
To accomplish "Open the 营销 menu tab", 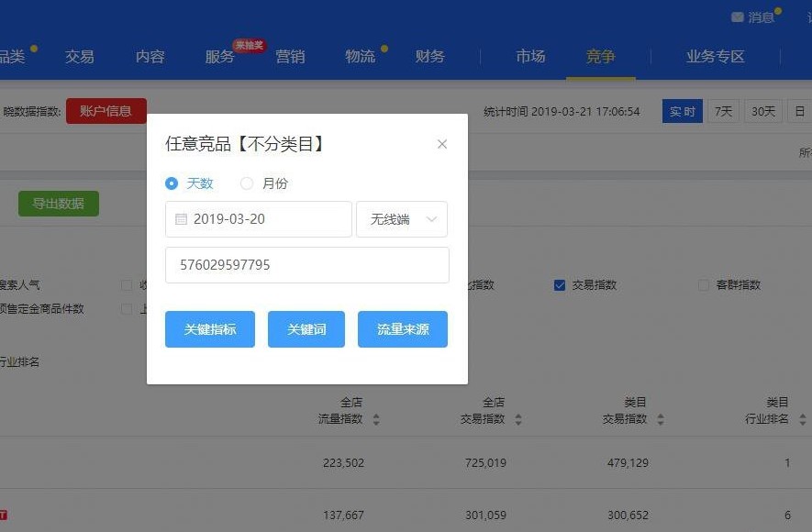I will (x=290, y=56).
